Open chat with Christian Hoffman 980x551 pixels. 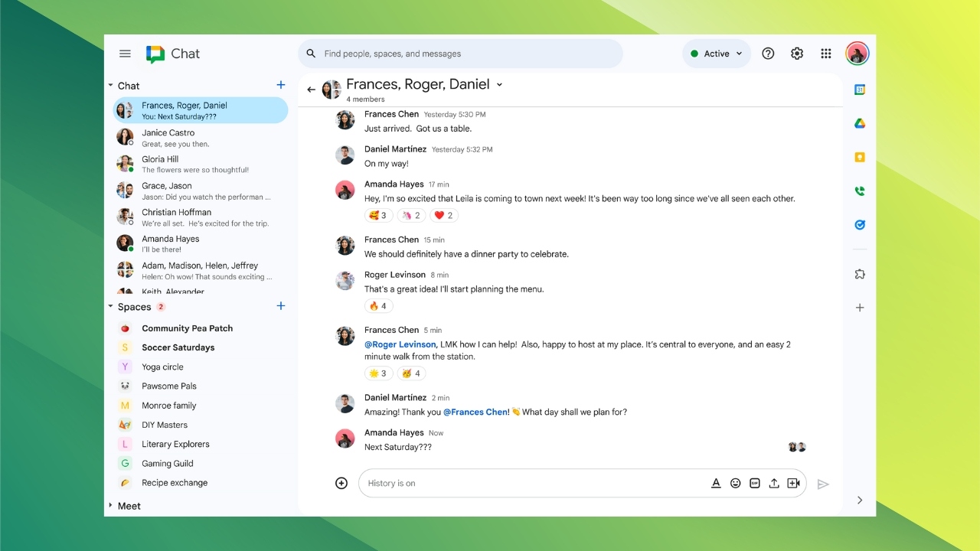click(201, 217)
